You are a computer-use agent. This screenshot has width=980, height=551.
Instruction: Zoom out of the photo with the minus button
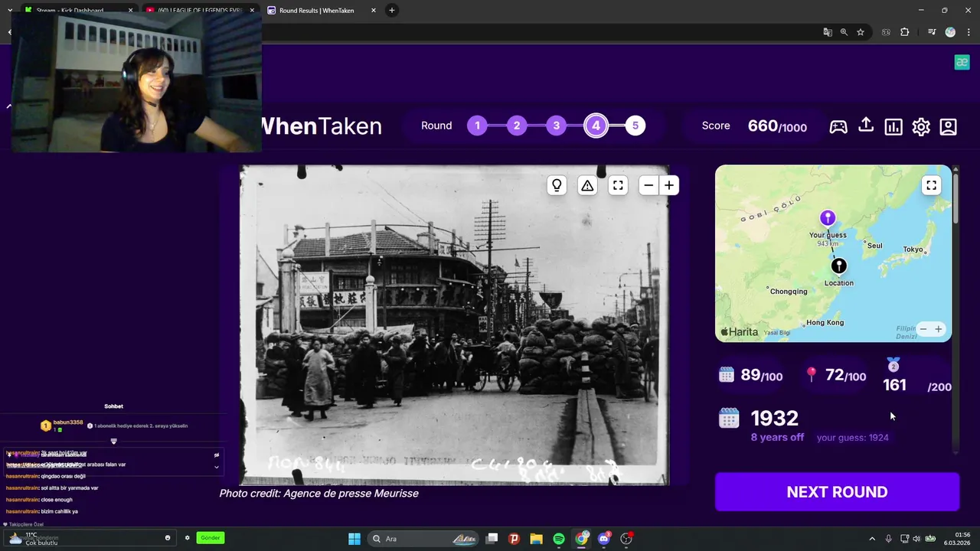pyautogui.click(x=649, y=185)
